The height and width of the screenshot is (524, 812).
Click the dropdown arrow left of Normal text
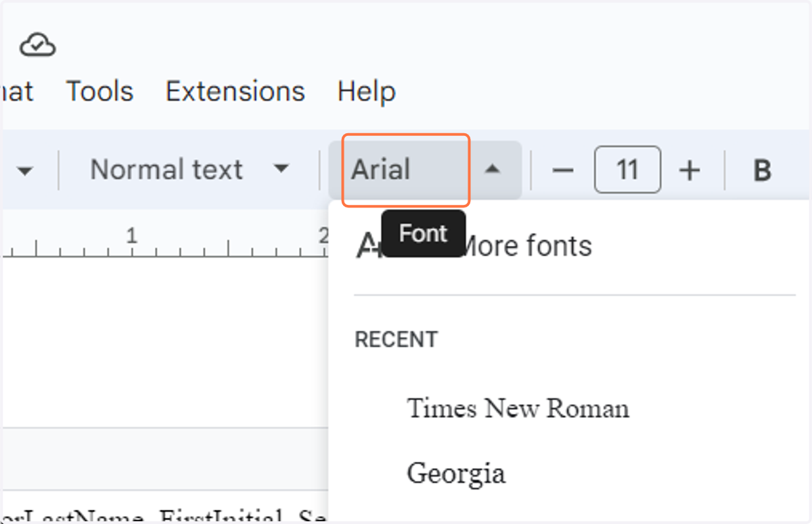click(25, 170)
